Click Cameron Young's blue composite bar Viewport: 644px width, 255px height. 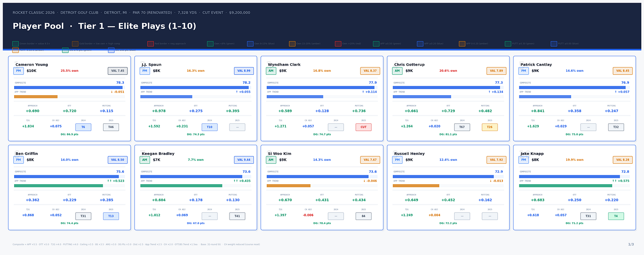(68, 88)
